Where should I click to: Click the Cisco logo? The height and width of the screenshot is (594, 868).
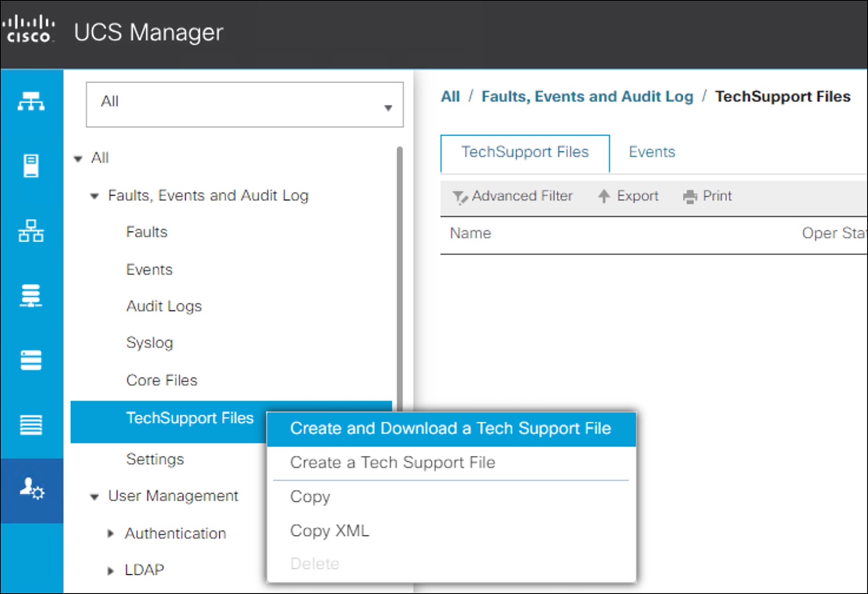(x=30, y=29)
